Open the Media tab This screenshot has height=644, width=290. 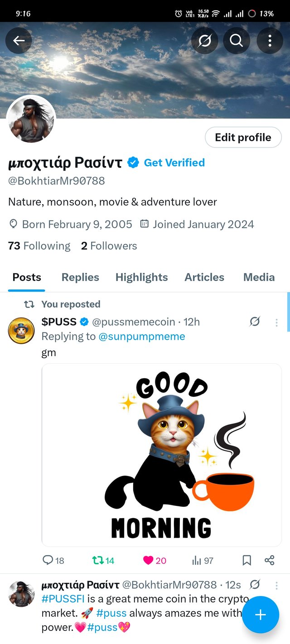pos(259,277)
